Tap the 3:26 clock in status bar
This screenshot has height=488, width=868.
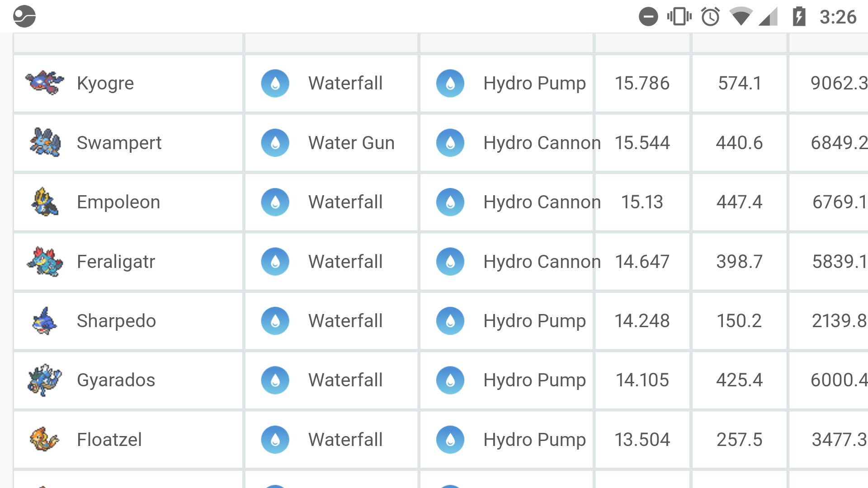pyautogui.click(x=838, y=17)
